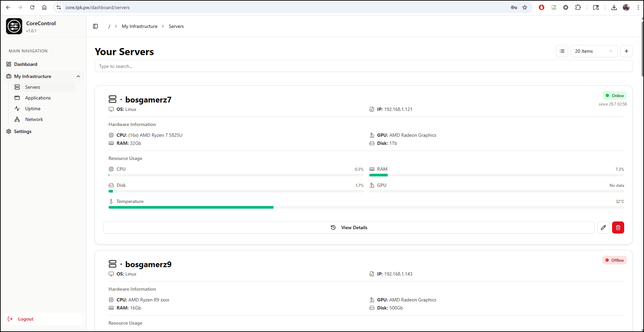The width and height of the screenshot is (644, 332).
Task: Click bosgamerz7 RAM usage bar
Action: (x=497, y=175)
